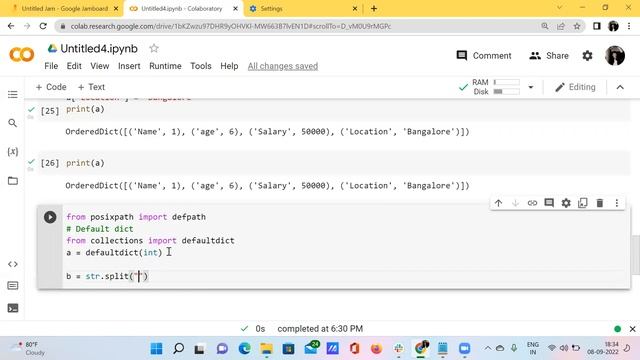
Task: Open the browser side panel
Action: [x=597, y=26]
